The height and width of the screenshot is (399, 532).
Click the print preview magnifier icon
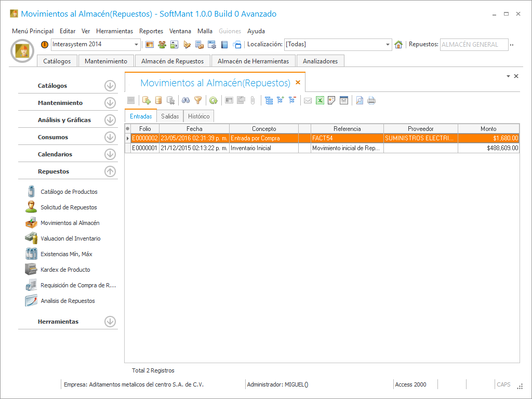360,101
